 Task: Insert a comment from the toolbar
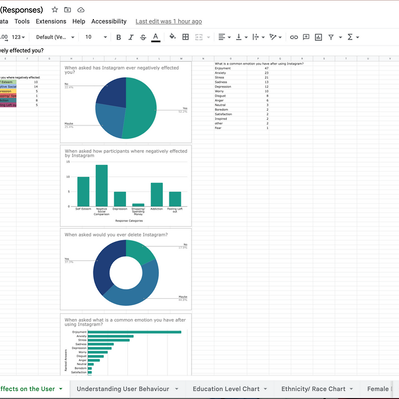306,37
